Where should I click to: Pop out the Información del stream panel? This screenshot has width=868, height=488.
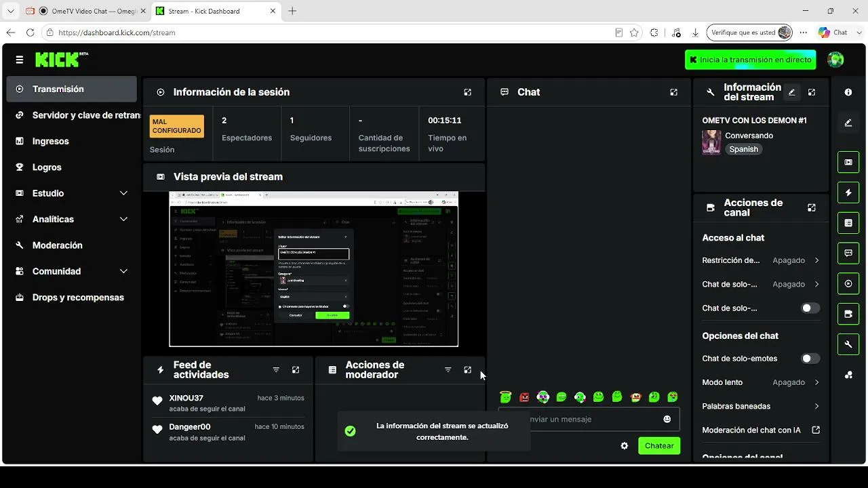coord(812,92)
